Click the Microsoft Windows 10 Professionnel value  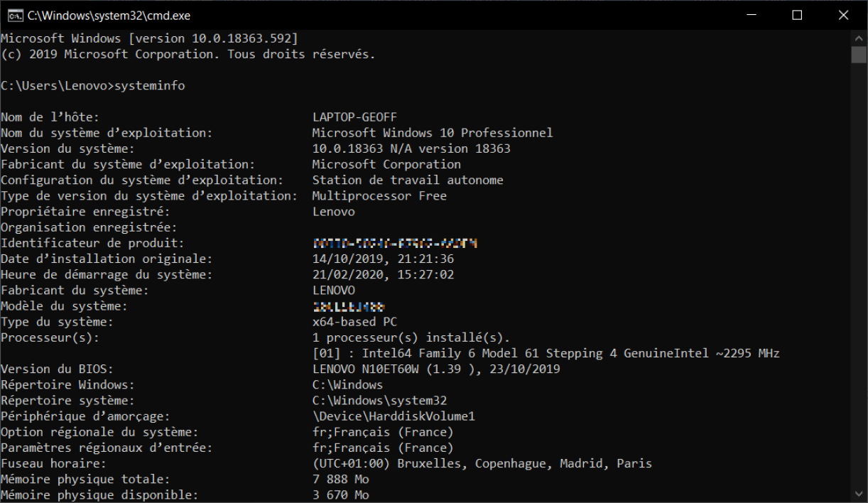[x=432, y=133]
